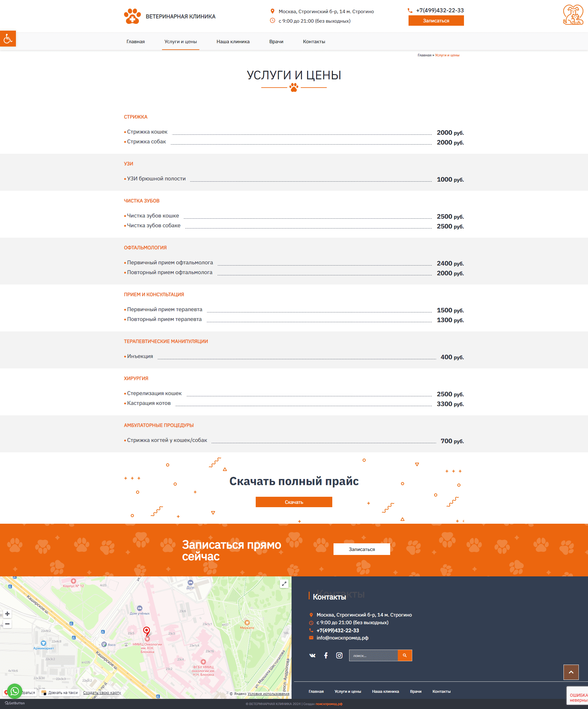Viewport: 588px width, 709px height.
Task: Open the Instagram icon in the footer
Action: pos(339,655)
